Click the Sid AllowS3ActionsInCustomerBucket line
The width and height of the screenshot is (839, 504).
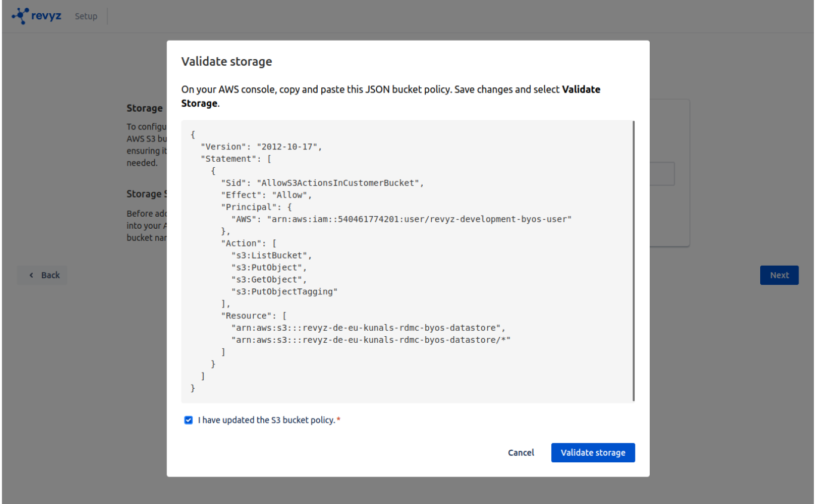pyautogui.click(x=322, y=183)
